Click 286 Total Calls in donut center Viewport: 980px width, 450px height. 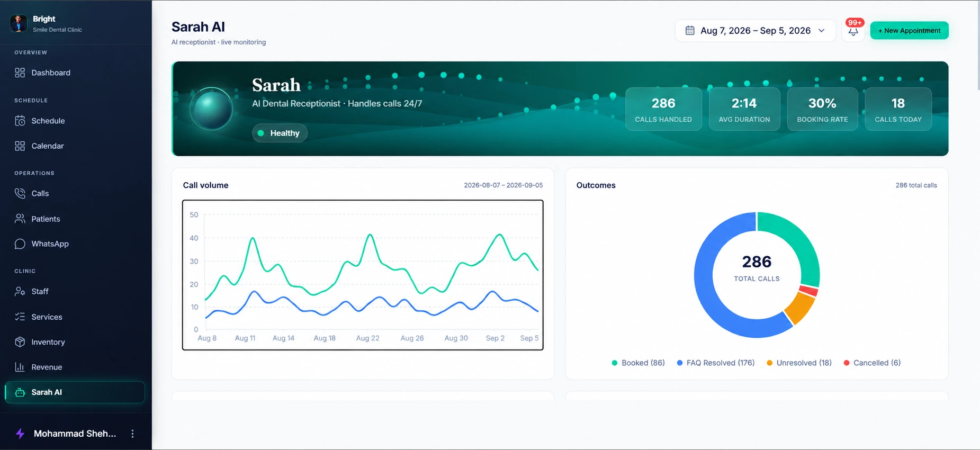[x=757, y=267]
